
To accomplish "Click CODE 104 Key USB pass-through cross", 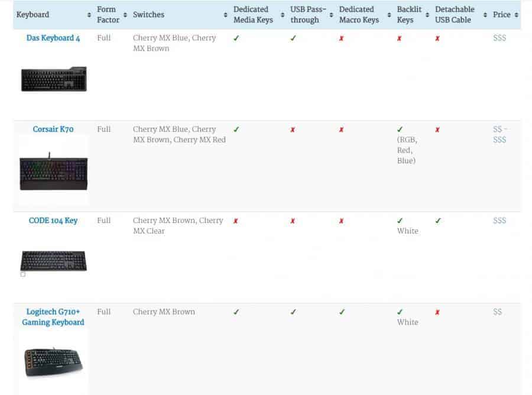I will (x=293, y=221).
